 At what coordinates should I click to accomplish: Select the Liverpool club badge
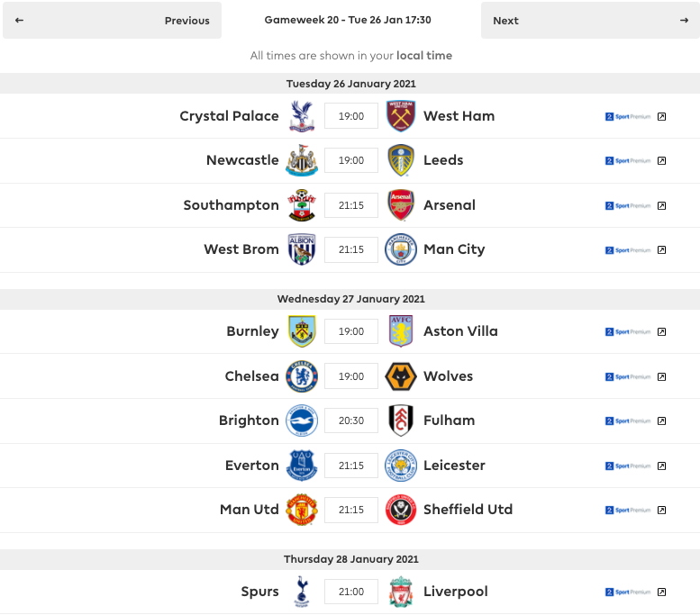[401, 592]
